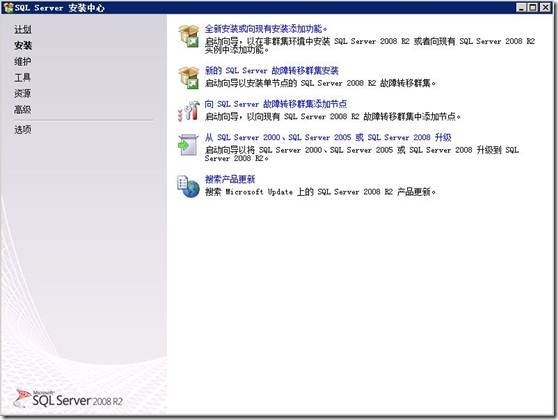Open the 计划 page in sidebar

click(x=23, y=30)
